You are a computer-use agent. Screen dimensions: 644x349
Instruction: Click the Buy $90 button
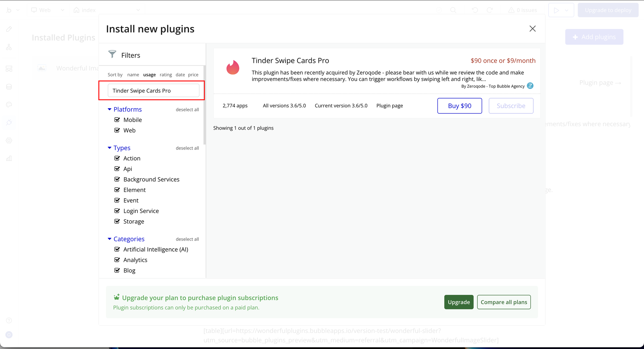click(459, 106)
